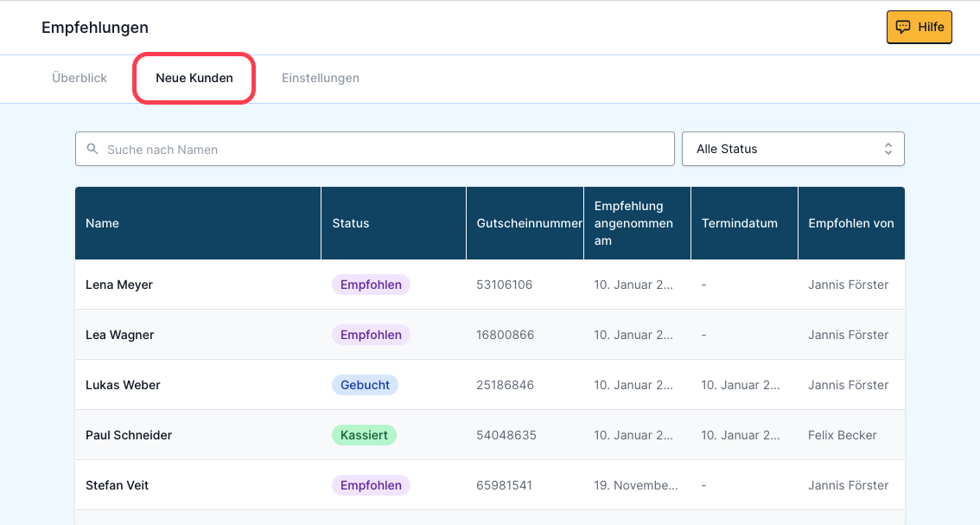
Task: Click the Empfehlungen page title
Action: pos(95,28)
